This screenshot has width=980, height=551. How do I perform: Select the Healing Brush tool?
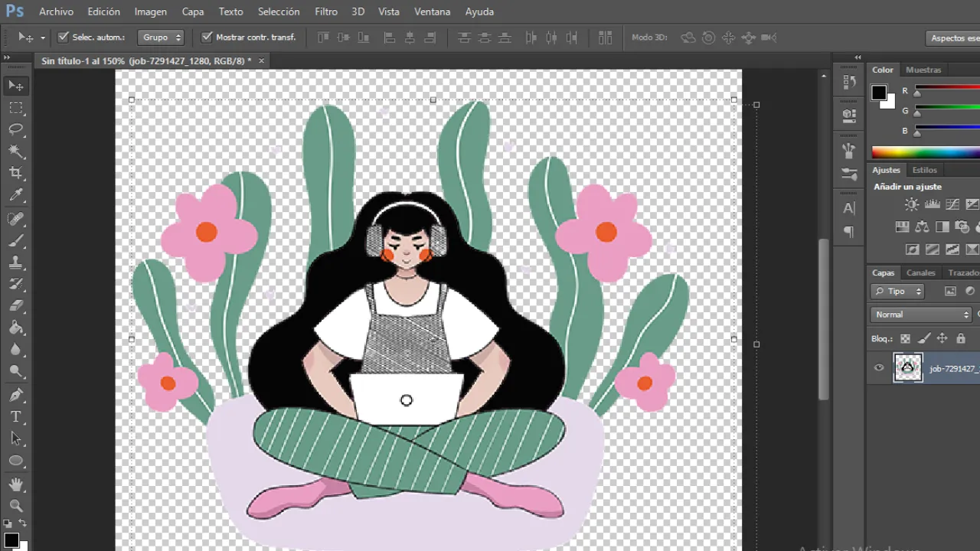[16, 219]
